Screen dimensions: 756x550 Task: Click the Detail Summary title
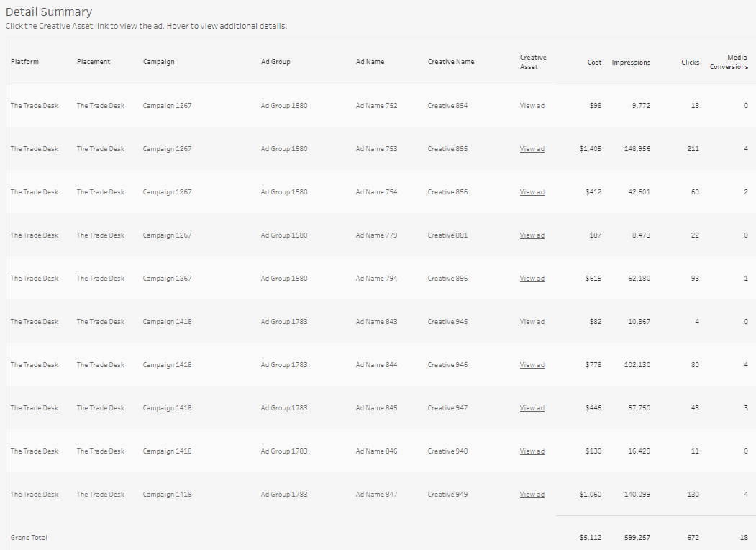coord(49,12)
